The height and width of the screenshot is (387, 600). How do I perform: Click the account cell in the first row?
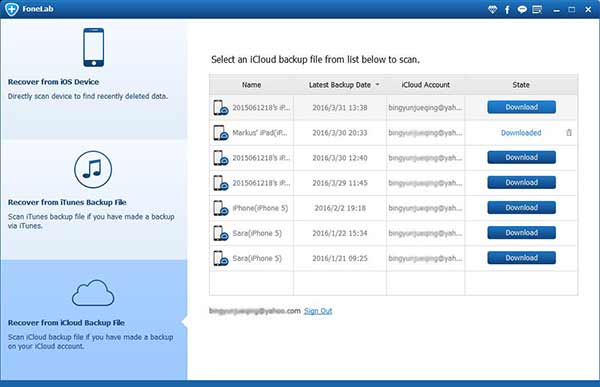click(425, 108)
